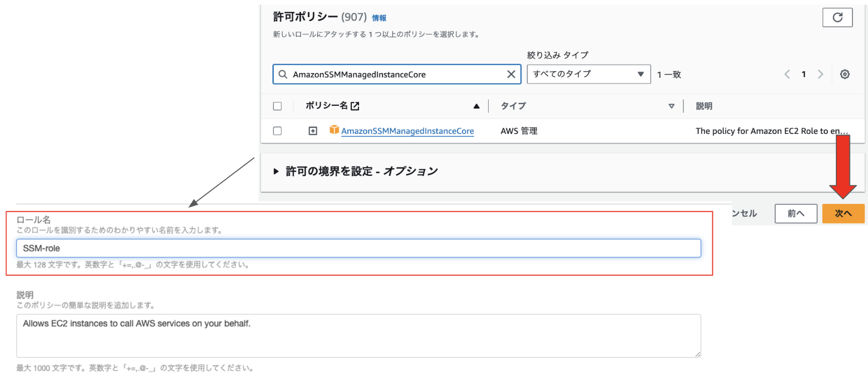Open the すべてのタイプ filter dropdown
This screenshot has width=868, height=374.
(x=588, y=74)
